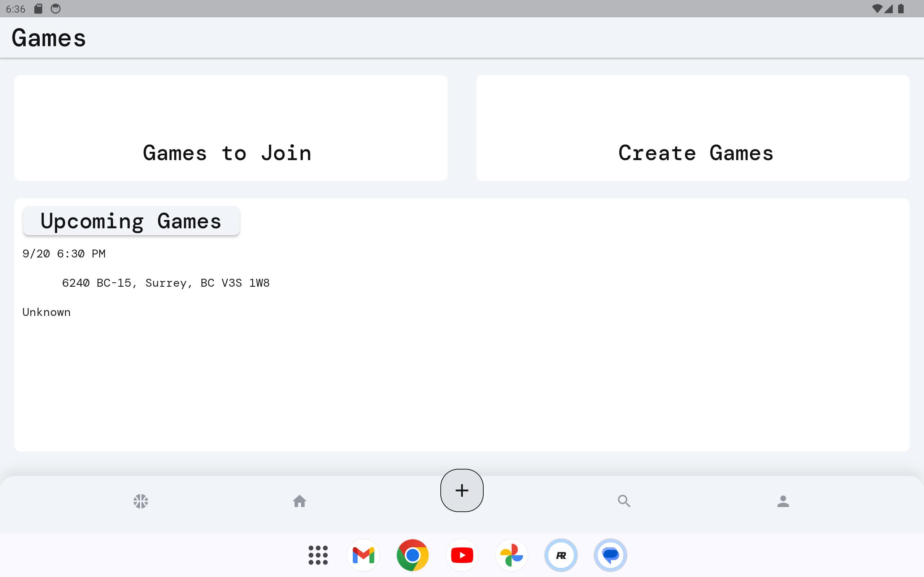Open the Create Games card
Screen dimensions: 924x577
coord(693,128)
